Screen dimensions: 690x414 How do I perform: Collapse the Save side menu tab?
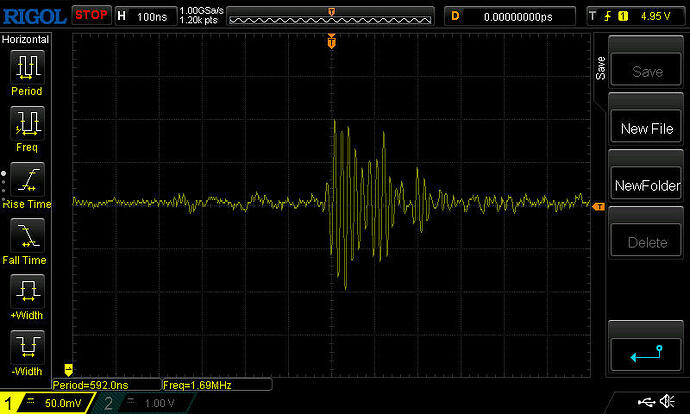click(600, 68)
